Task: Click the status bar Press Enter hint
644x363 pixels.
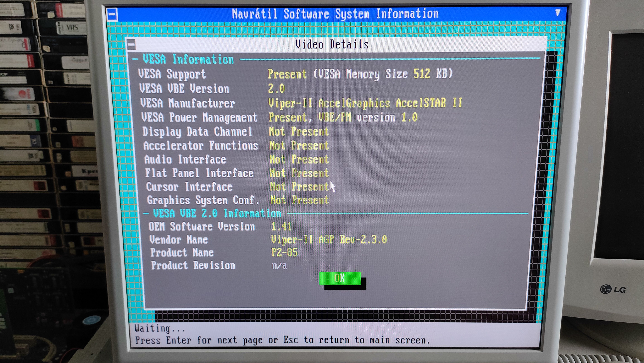Action: (x=282, y=340)
